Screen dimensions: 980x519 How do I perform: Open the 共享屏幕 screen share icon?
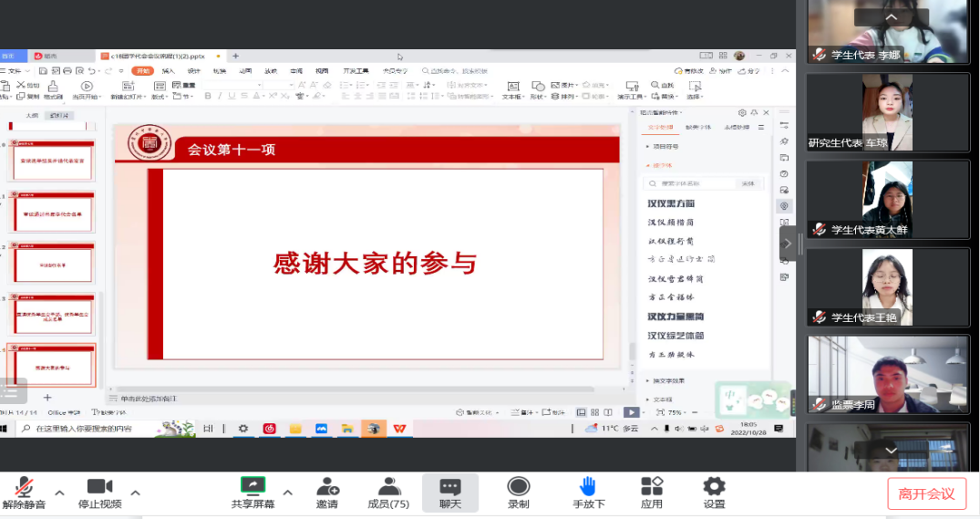click(253, 487)
